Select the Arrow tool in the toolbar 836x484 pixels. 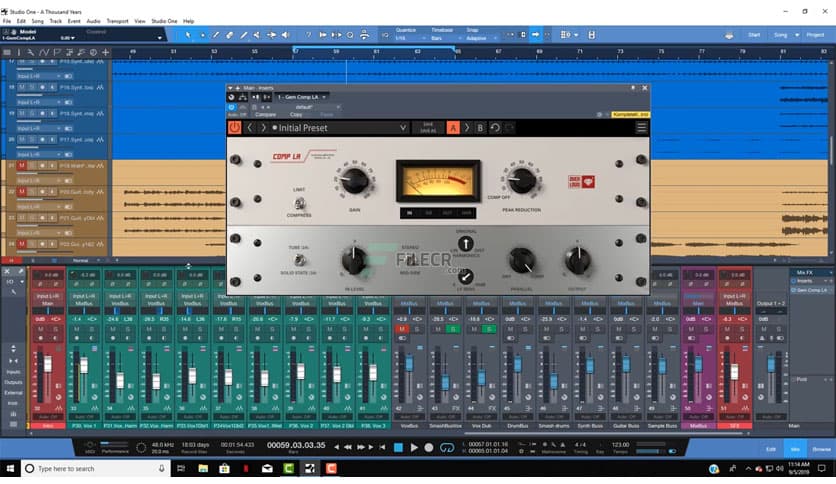coord(188,35)
